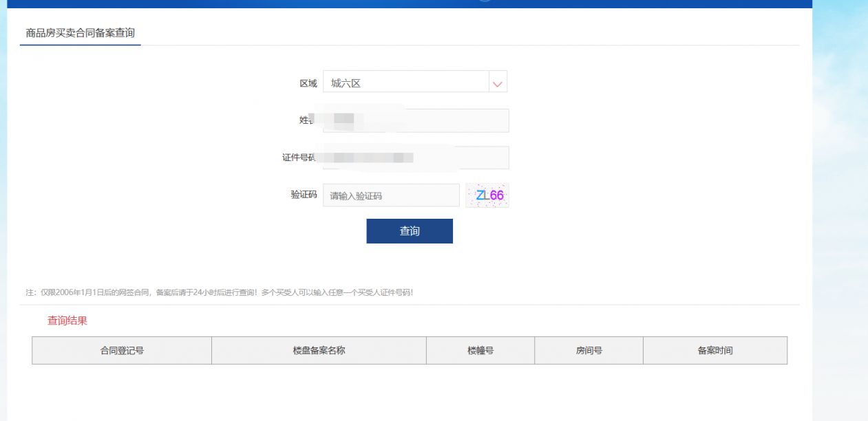Focus the 姓名 input field
Image resolution: width=868 pixels, height=421 pixels.
pyautogui.click(x=416, y=120)
